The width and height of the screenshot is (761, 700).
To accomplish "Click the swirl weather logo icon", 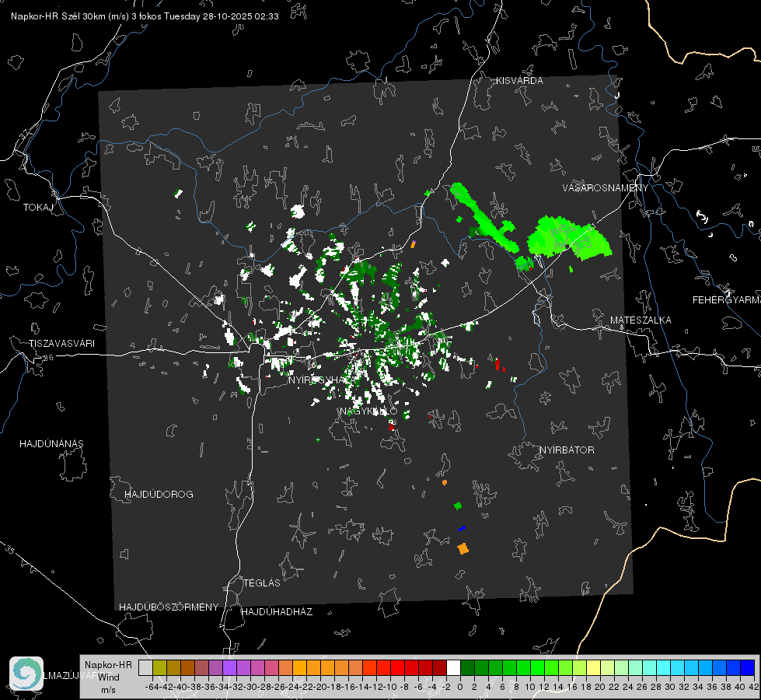I will tap(26, 674).
